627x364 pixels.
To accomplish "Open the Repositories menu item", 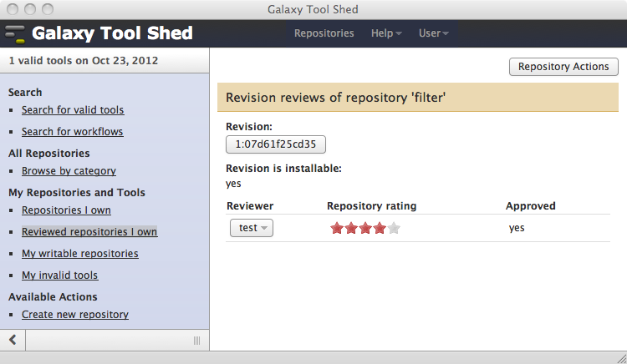I will [324, 33].
